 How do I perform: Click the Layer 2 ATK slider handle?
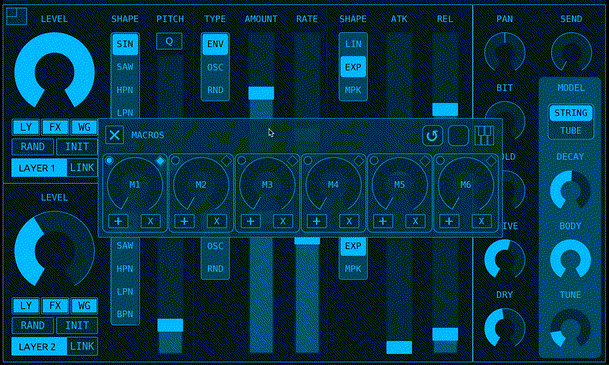coord(399,348)
